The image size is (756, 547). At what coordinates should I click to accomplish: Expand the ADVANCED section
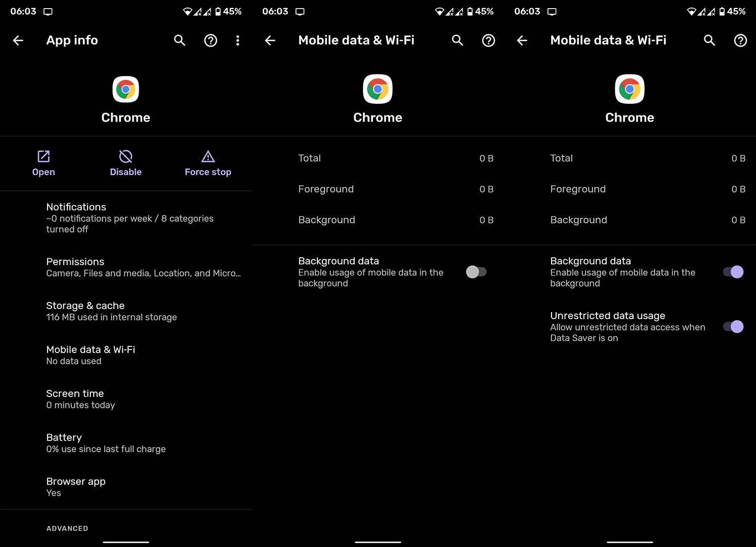[x=67, y=528]
